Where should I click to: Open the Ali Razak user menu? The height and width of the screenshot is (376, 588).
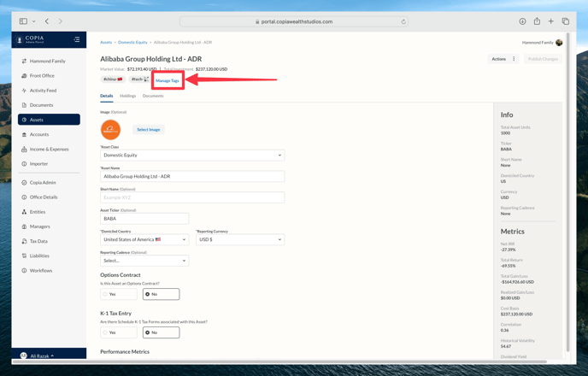tap(37, 355)
